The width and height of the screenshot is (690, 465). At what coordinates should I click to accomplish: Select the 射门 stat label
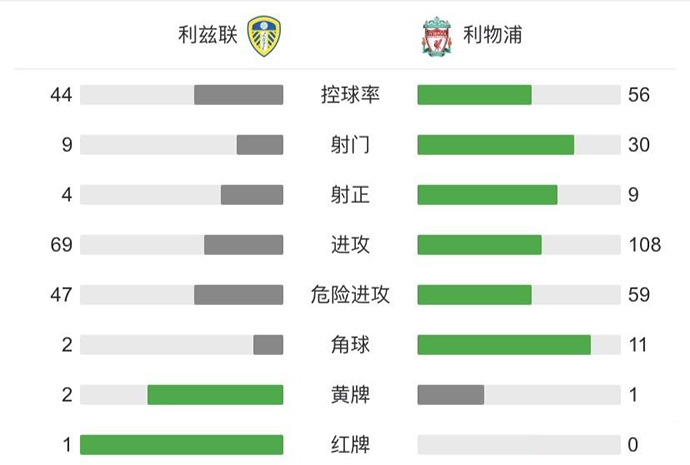pyautogui.click(x=350, y=145)
